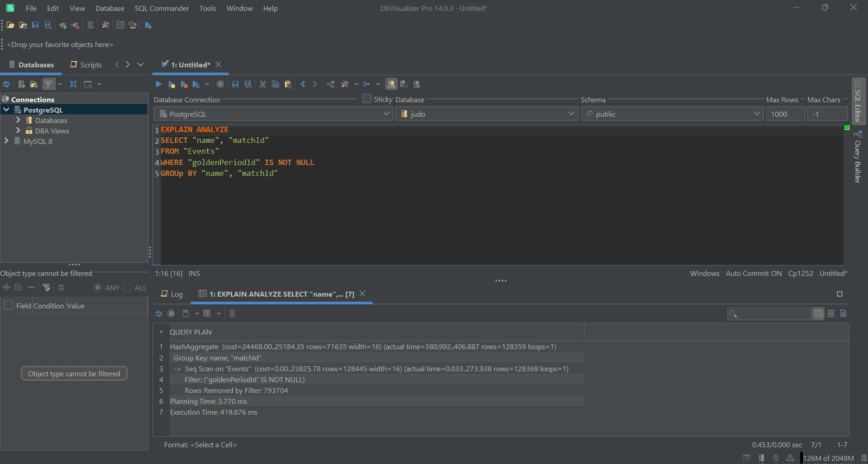
Task: Close the 1: Untitled* editor tab
Action: click(219, 64)
